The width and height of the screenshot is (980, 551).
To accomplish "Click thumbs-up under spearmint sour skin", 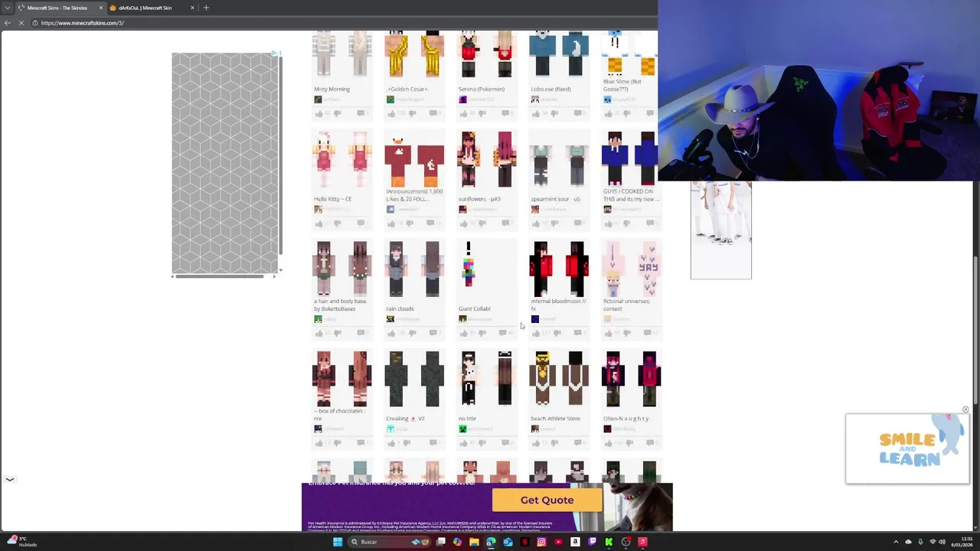I will pyautogui.click(x=536, y=223).
